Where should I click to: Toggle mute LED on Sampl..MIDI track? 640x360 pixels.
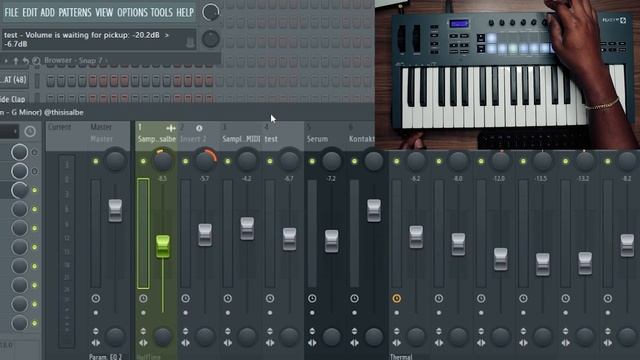coord(228,161)
